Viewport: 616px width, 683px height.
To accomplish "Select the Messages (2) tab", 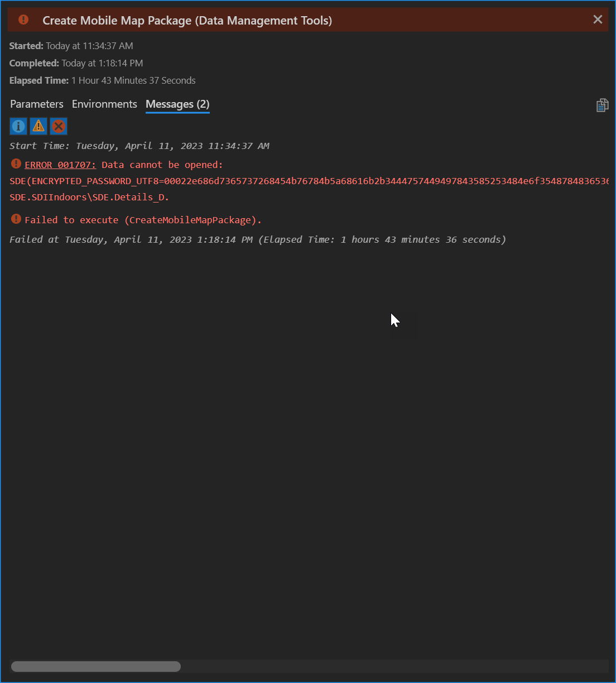I will [x=177, y=104].
